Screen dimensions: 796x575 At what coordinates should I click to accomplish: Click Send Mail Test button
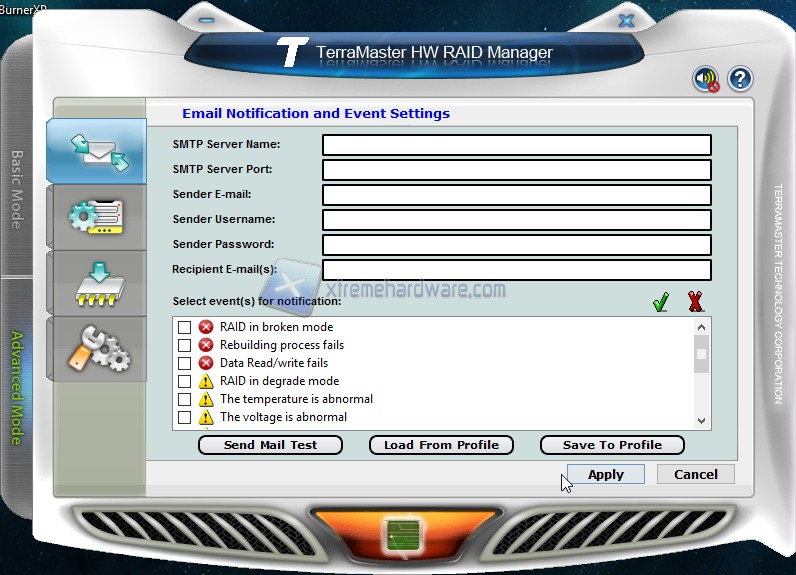(x=270, y=445)
